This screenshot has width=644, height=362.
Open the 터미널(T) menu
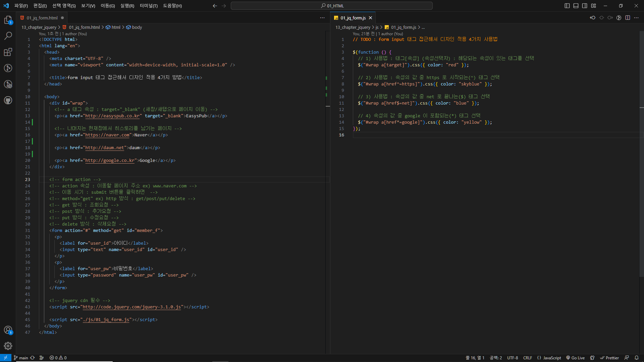click(x=149, y=6)
